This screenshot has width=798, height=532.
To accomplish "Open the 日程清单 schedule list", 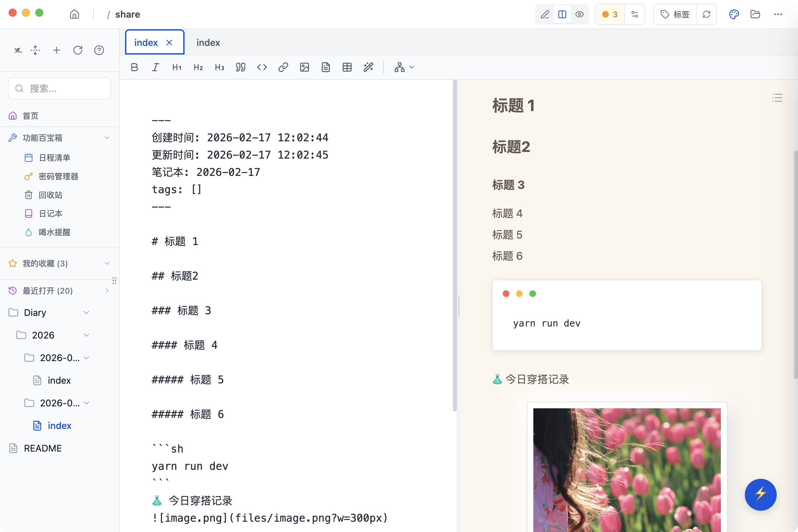I will point(54,157).
